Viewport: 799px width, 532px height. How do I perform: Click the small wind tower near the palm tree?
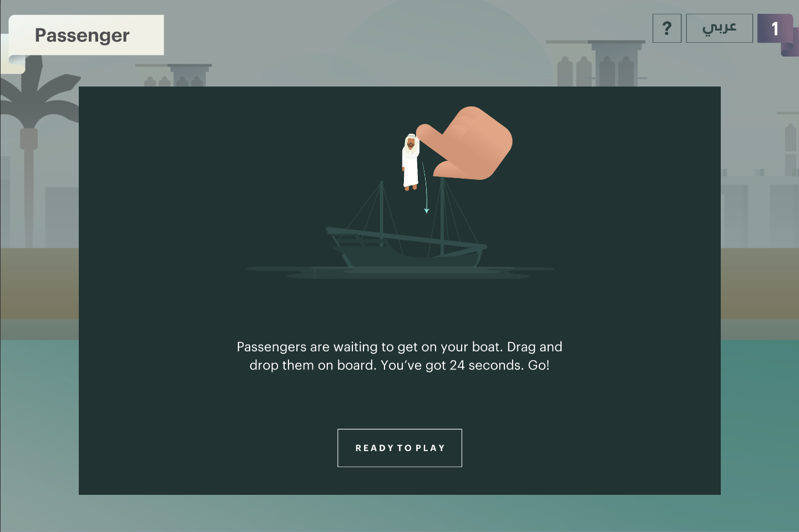[x=176, y=75]
